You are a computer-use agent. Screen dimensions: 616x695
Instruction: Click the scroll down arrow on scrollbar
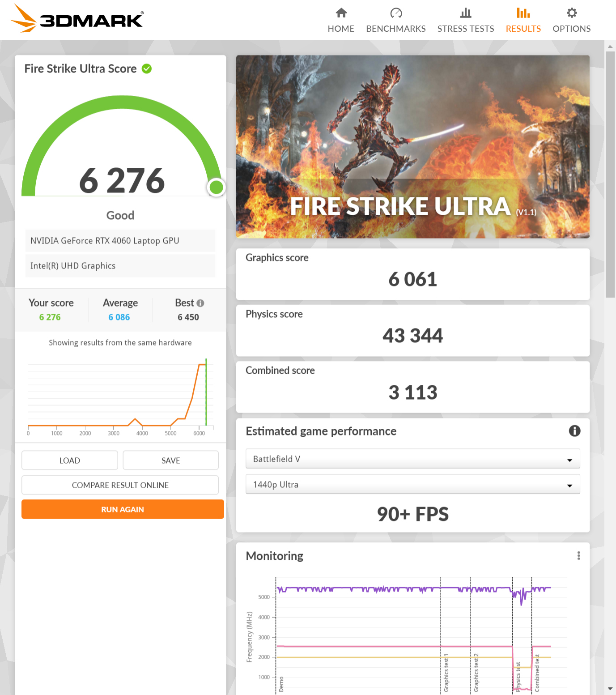[x=610, y=689]
